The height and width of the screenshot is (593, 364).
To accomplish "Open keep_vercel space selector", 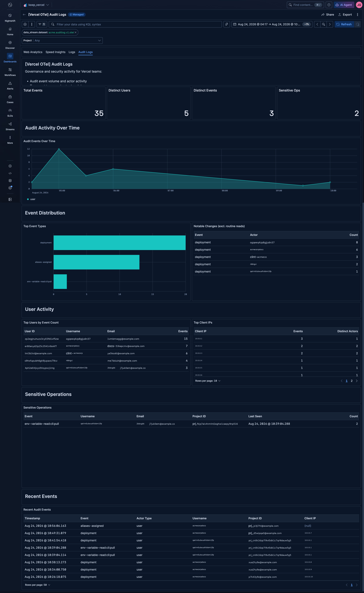I will pyautogui.click(x=36, y=5).
